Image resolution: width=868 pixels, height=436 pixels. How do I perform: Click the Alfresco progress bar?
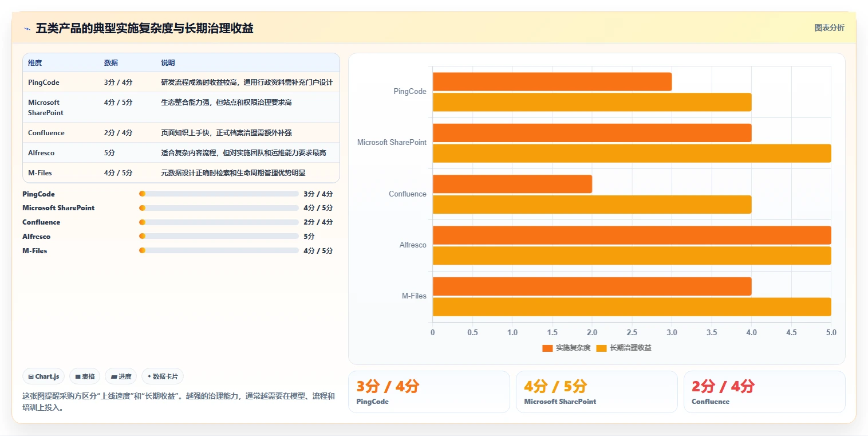[x=219, y=236]
